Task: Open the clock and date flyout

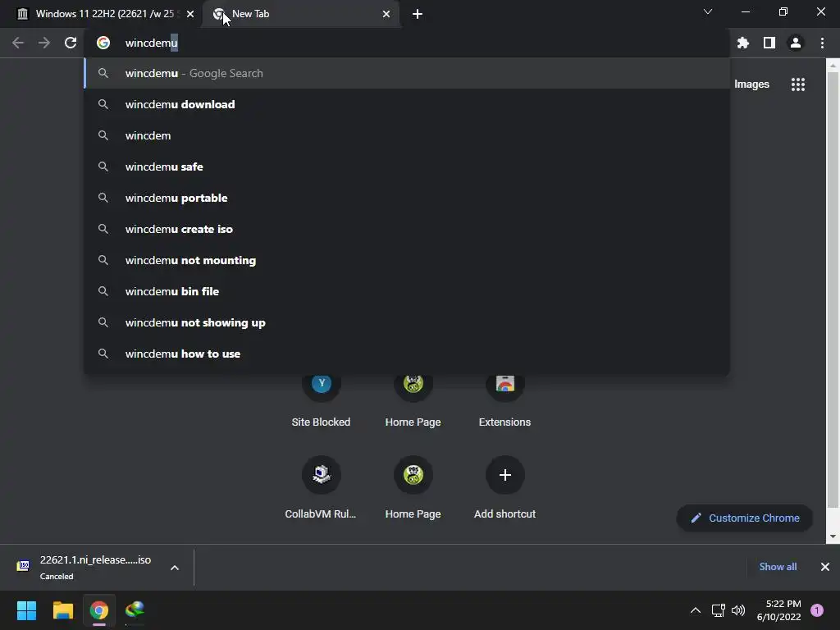Action: [x=779, y=610]
